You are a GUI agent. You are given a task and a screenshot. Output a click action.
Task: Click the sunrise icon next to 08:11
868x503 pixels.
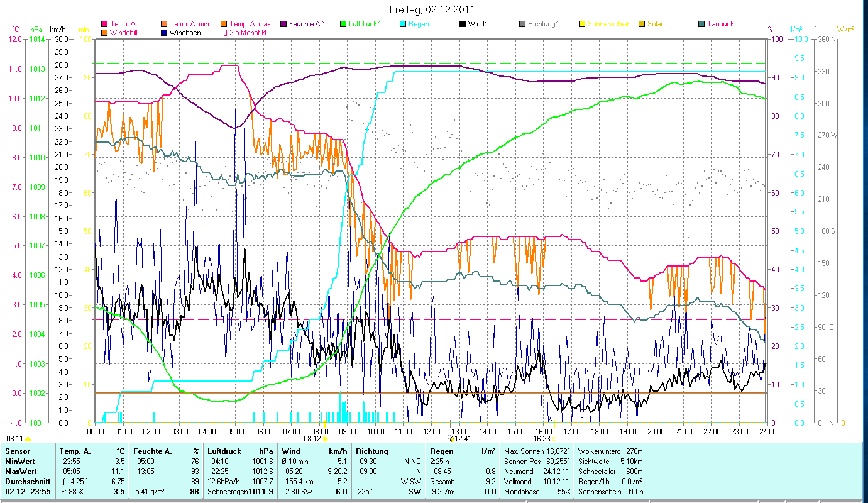[28, 439]
